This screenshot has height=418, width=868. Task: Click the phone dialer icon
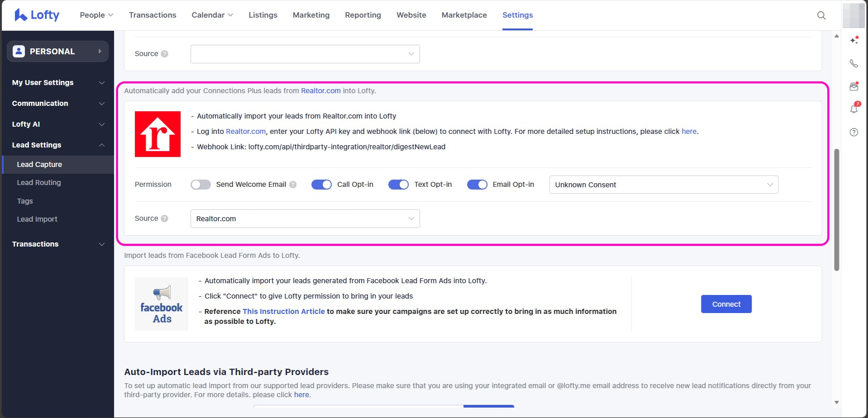click(854, 63)
